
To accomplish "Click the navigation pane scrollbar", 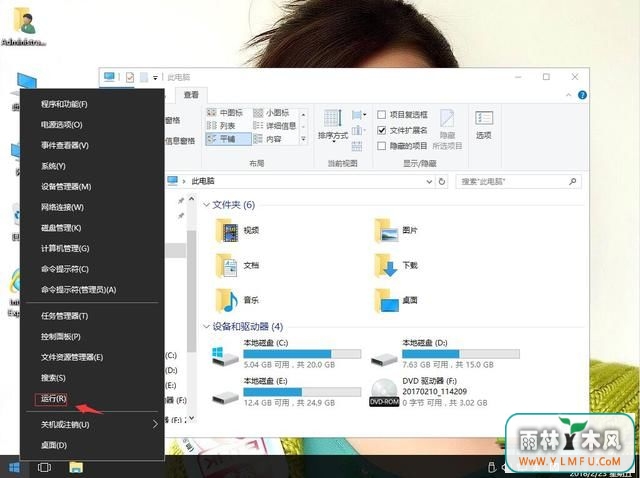I will 191,291.
